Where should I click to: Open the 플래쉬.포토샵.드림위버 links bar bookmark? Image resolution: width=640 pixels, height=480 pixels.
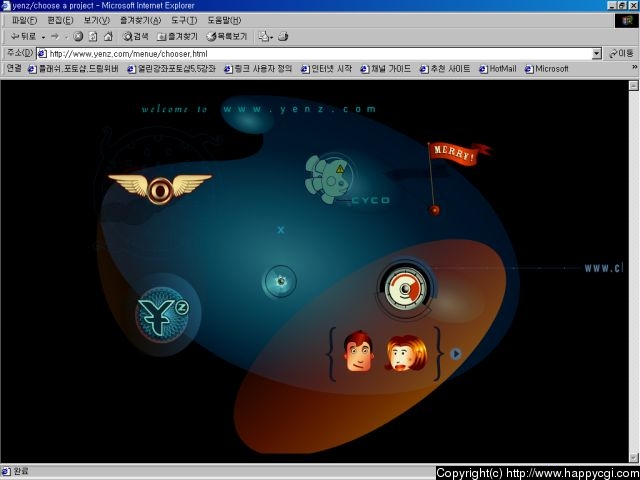pos(73,69)
